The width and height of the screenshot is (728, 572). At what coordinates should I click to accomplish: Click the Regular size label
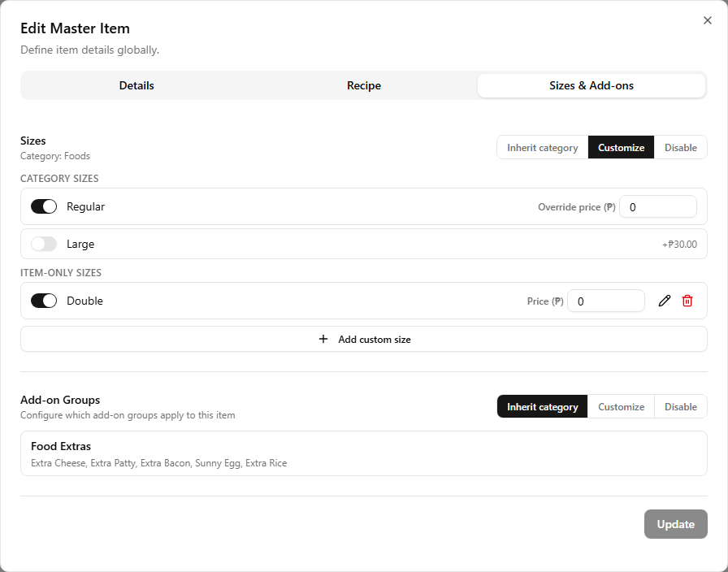click(85, 206)
